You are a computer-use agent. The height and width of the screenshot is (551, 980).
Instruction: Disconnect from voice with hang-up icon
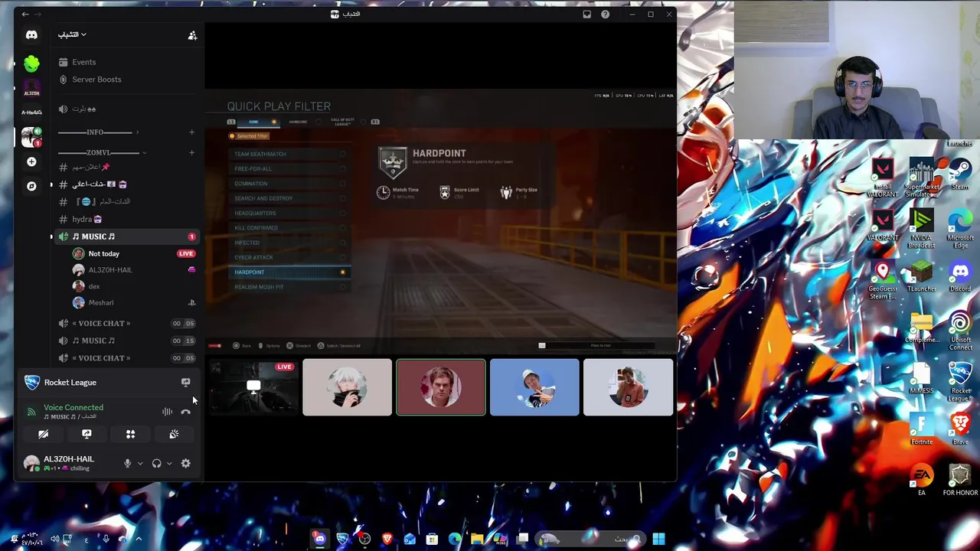(x=185, y=412)
